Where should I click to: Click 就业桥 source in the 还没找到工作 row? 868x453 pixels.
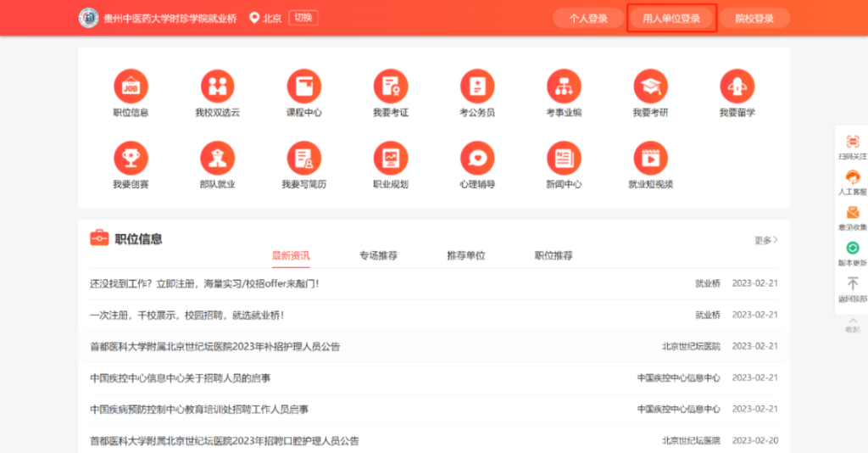pyautogui.click(x=708, y=283)
